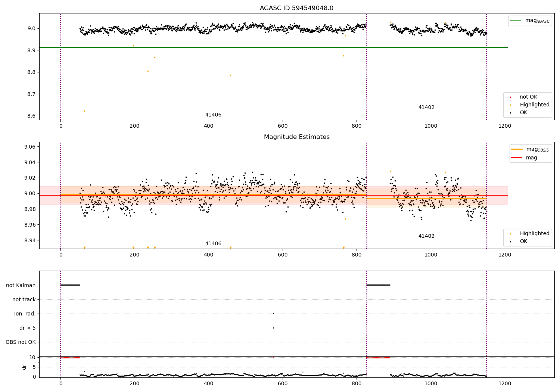Click the red 'not OK' legend marker
Image resolution: width=560 pixels, height=392 pixels.
510,97
